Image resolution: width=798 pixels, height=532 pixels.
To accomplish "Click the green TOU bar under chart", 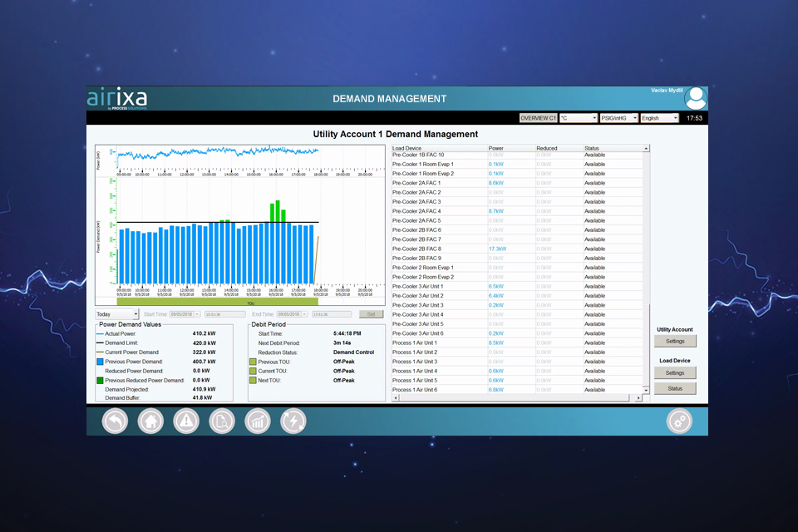I will point(217,303).
